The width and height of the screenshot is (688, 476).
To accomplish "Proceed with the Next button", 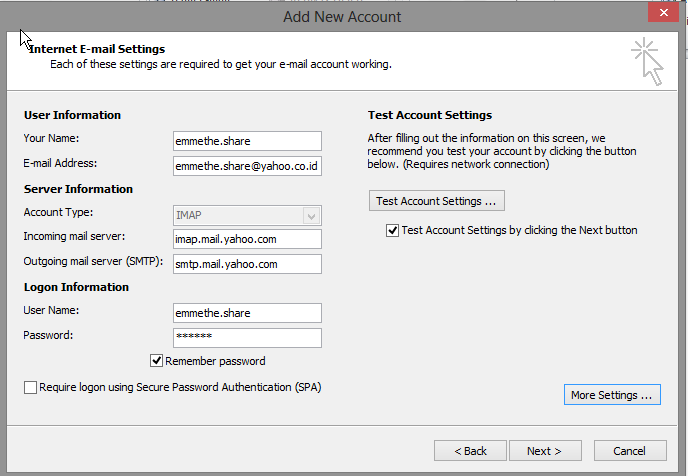I will pyautogui.click(x=545, y=451).
